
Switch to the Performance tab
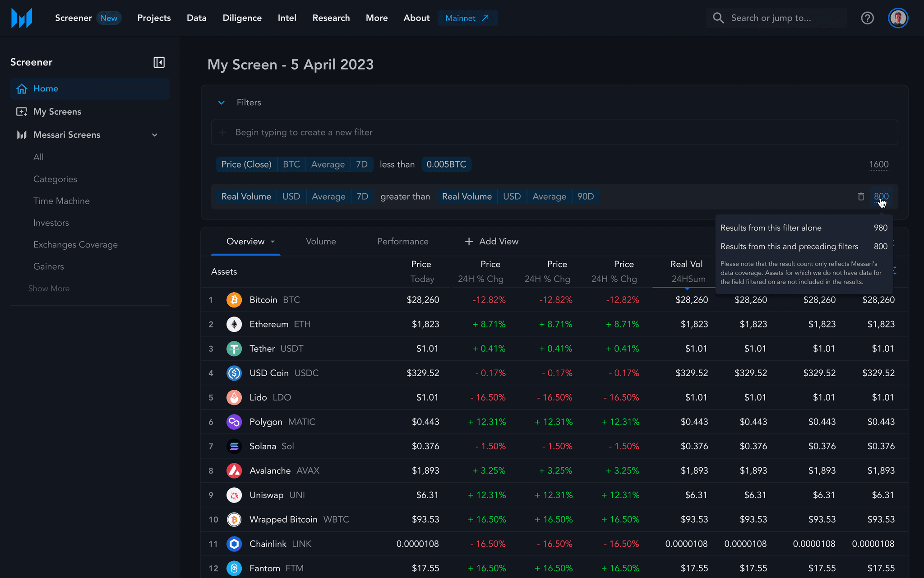(x=403, y=242)
